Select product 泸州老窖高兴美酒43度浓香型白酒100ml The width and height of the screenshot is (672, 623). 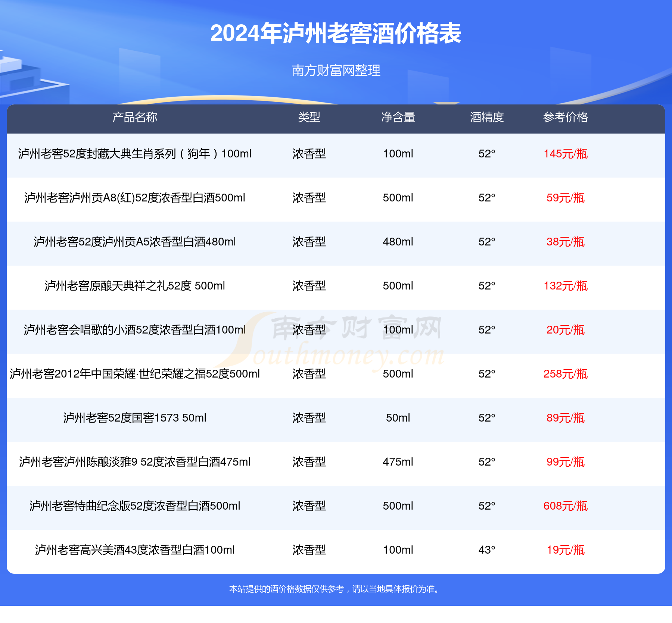[x=135, y=550]
